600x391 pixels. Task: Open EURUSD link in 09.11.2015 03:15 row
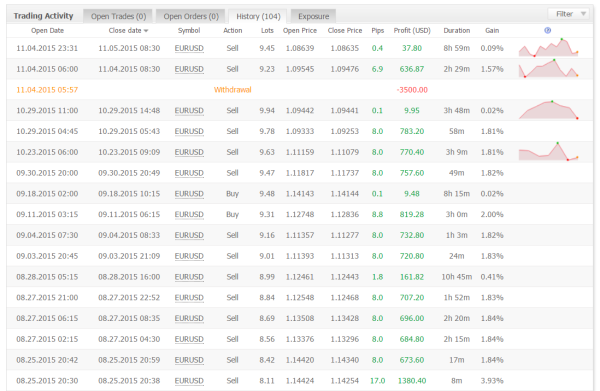[x=189, y=215]
